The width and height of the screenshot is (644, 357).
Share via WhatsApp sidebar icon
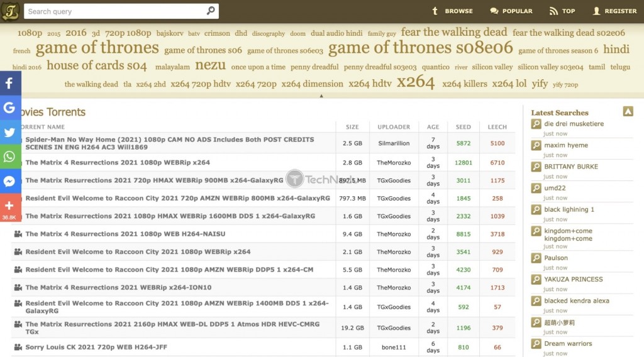point(9,157)
